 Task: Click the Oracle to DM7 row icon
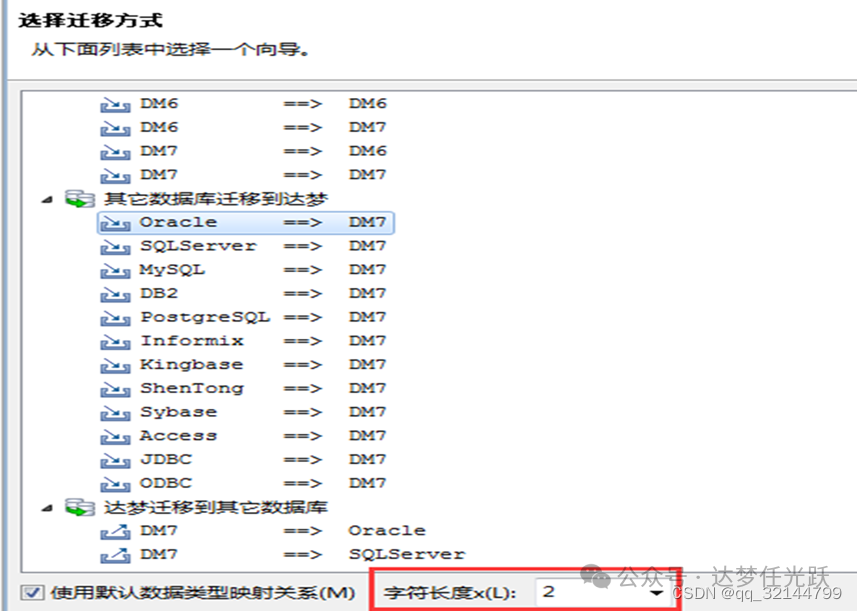115,223
